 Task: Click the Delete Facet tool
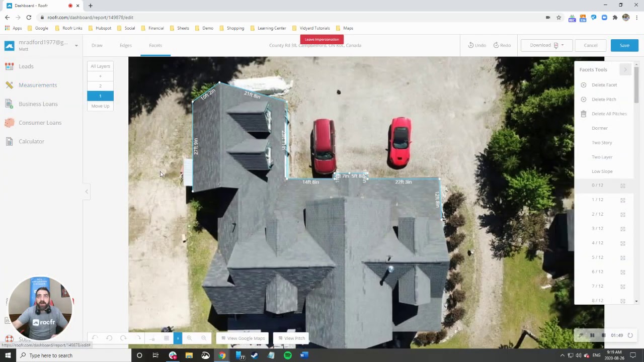(604, 85)
